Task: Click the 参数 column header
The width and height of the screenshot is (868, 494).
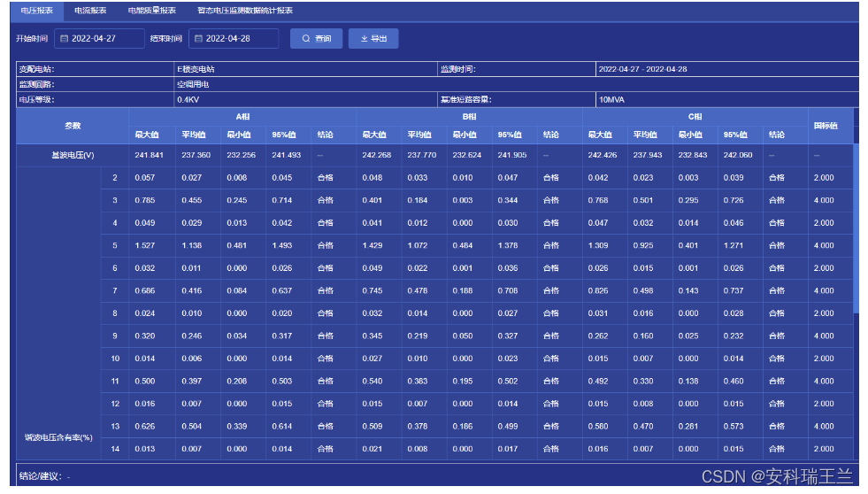Action: tap(73, 126)
